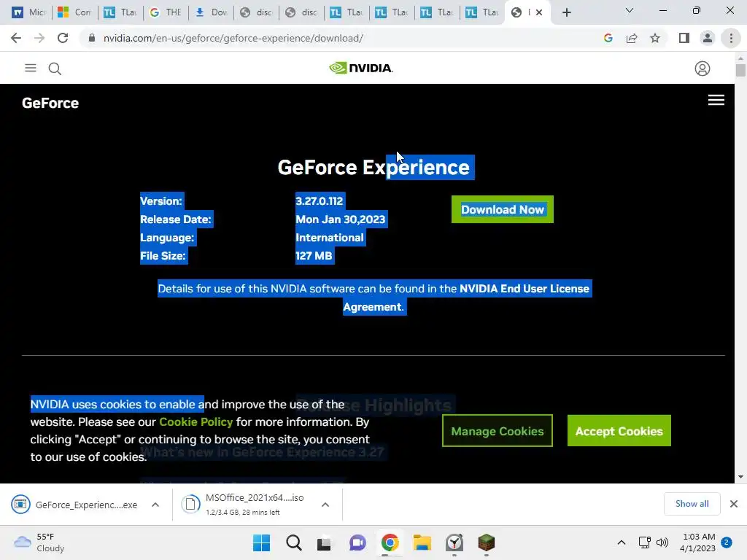Open the Cookie Policy link
Image resolution: width=747 pixels, height=560 pixels.
pyautogui.click(x=196, y=422)
